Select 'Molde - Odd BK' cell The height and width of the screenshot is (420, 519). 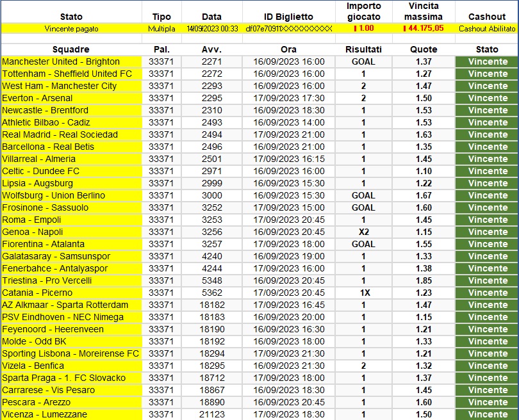click(x=72, y=342)
